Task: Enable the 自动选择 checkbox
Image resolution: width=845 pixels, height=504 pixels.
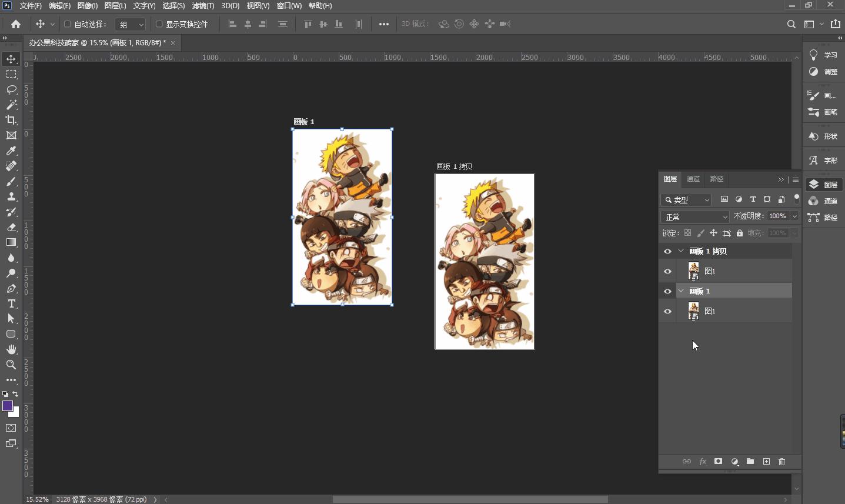Action: (67, 24)
